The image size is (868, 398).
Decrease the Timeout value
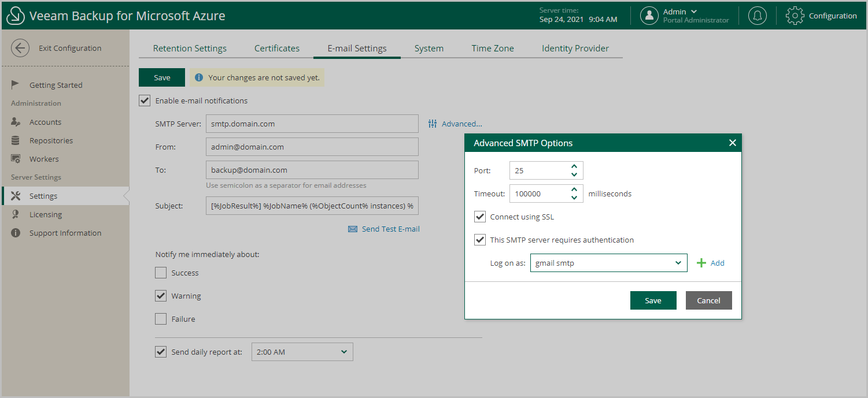[x=574, y=198]
